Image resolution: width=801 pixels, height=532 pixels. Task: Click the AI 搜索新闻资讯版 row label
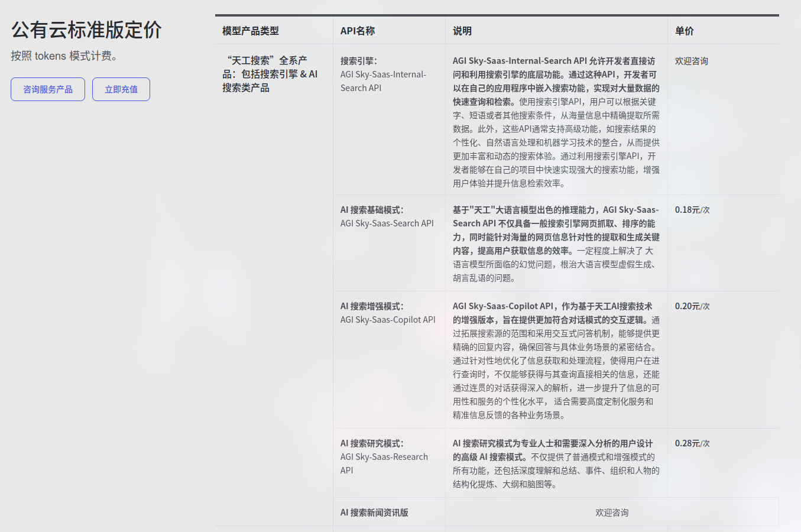374,512
